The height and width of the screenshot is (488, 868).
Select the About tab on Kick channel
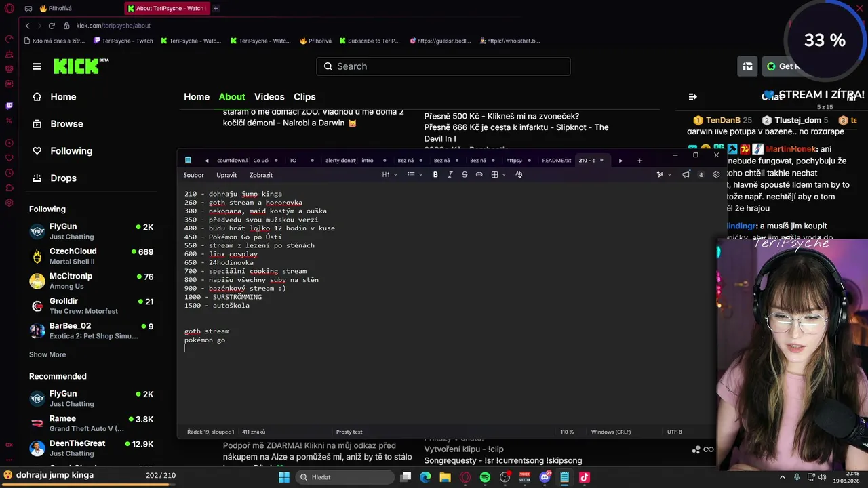tap(232, 97)
